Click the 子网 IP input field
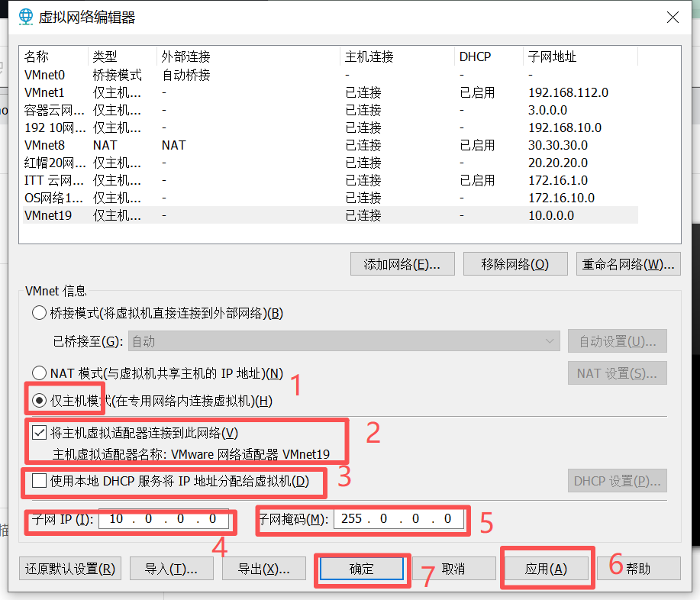700x600 pixels. 163,519
